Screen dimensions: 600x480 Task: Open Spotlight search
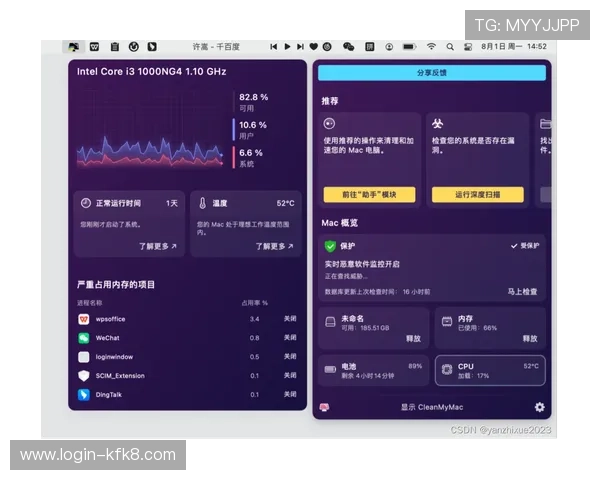click(450, 47)
